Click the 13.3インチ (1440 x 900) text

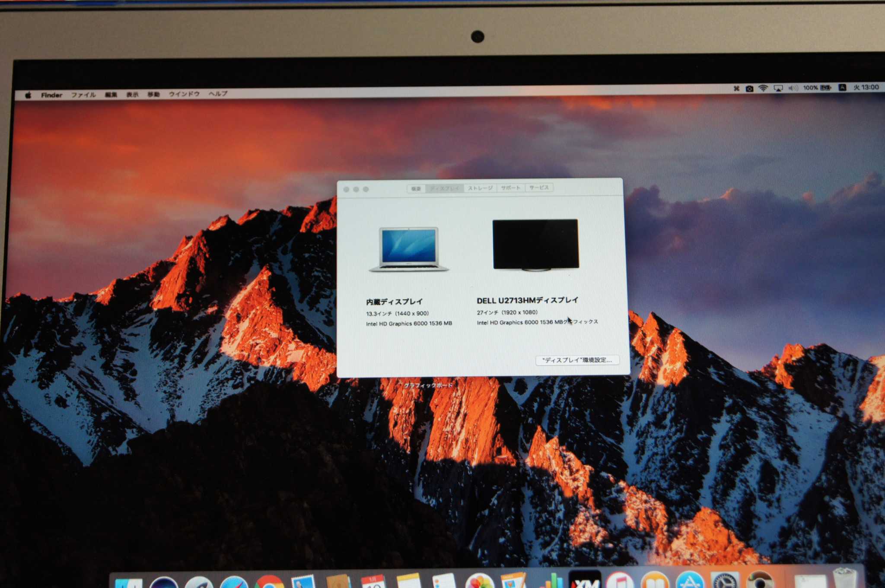point(398,313)
